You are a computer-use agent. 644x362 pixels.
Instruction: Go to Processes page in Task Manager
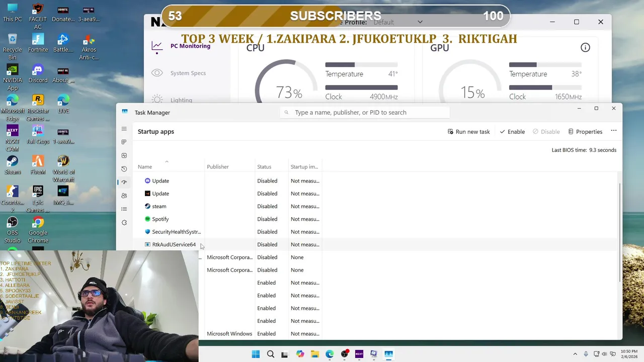point(124,142)
